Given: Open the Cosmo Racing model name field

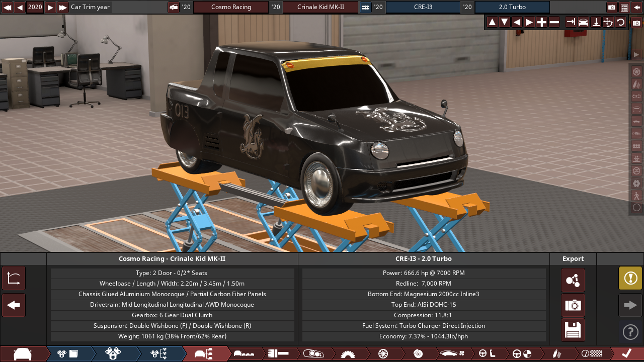Looking at the screenshot, I should [x=231, y=7].
